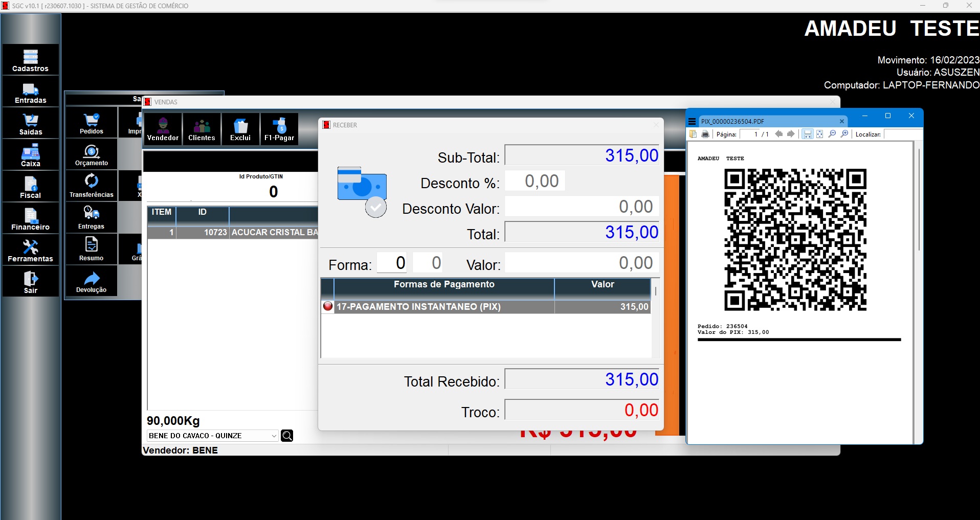Open Pedidos in the Saídas panel

[92, 122]
